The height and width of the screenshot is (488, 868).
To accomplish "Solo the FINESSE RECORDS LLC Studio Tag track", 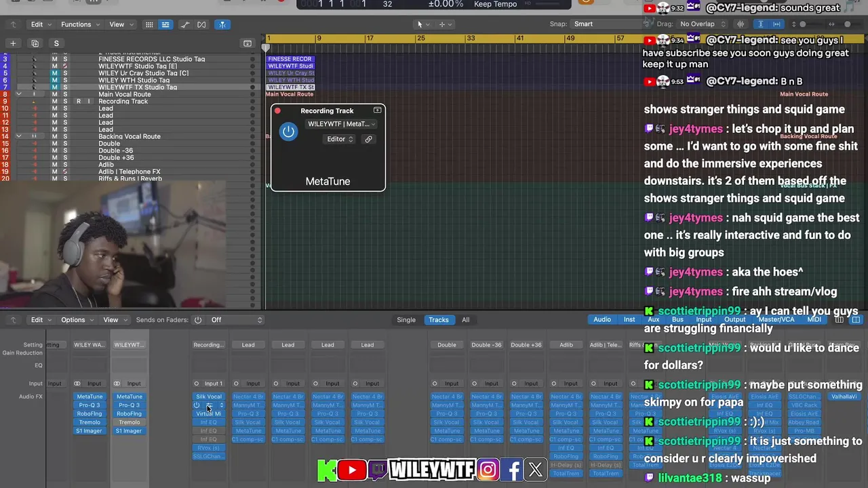I will coord(65,59).
